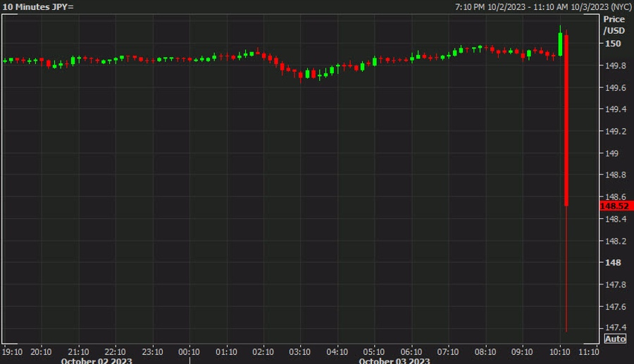This screenshot has width=634, height=364.
Task: Click the 06:10 time axis label
Action: [411, 352]
